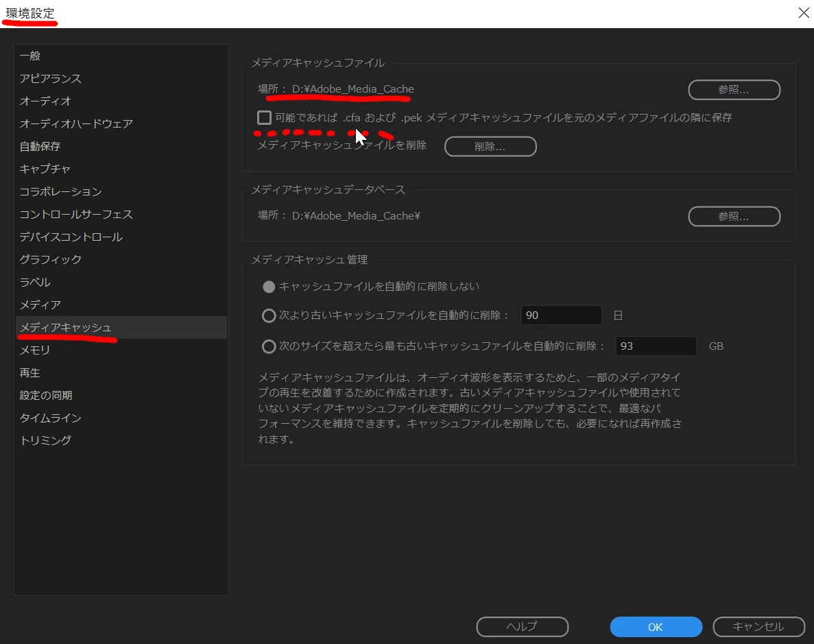Click the メディアキャッシュデータベース section heading
This screenshot has height=644, width=814.
pyautogui.click(x=328, y=189)
